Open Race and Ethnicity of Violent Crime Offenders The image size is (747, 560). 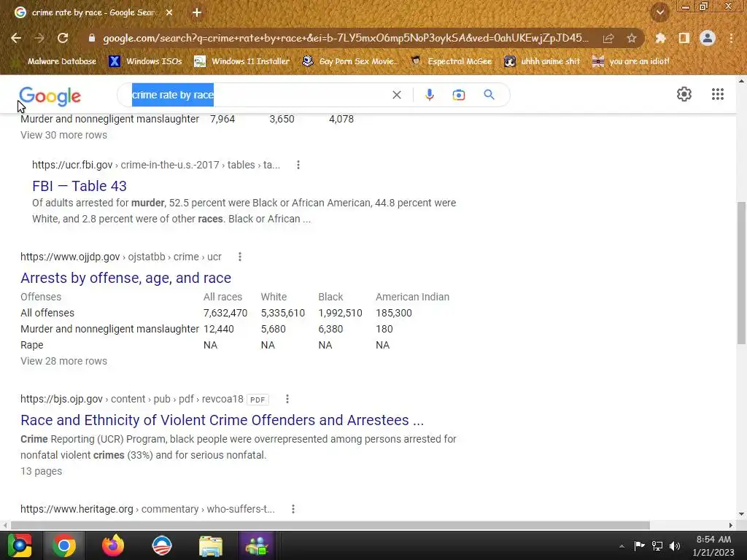click(222, 420)
